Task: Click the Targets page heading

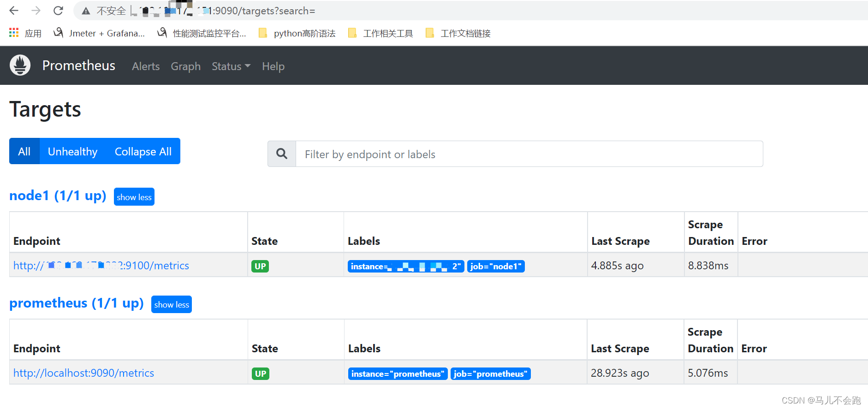Action: point(45,109)
